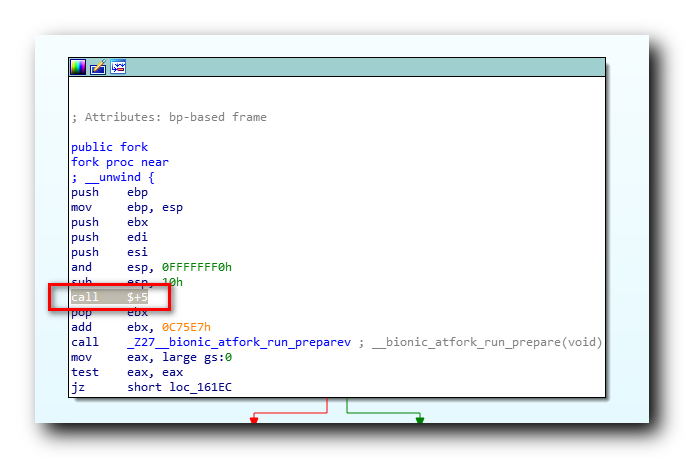Click the '; Attributes: bp-based frame' comment

click(169, 117)
